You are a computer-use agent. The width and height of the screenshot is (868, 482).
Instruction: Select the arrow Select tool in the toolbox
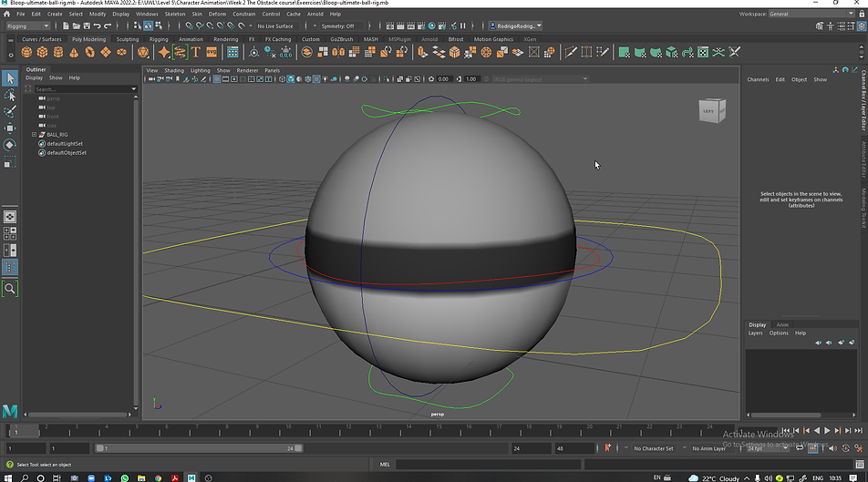10,78
